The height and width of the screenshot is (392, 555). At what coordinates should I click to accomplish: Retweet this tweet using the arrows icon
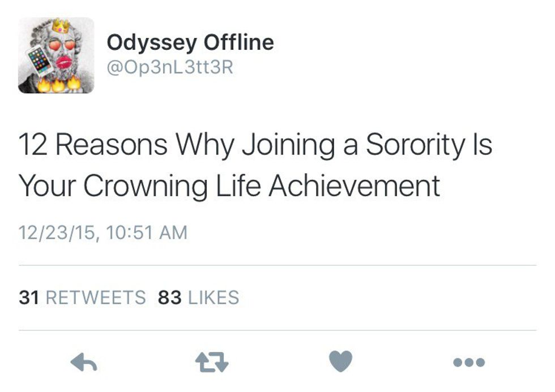(212, 362)
